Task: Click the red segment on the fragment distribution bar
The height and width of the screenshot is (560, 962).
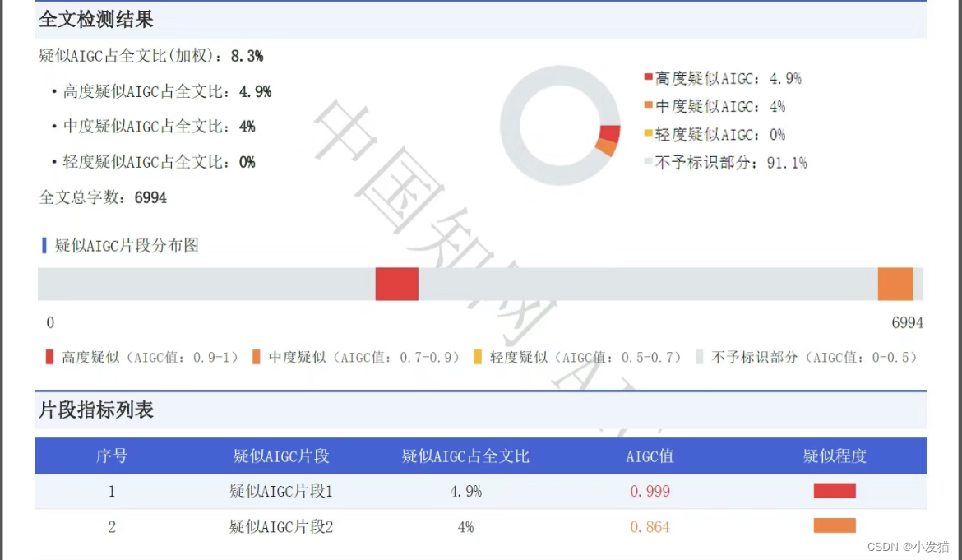Action: pyautogui.click(x=397, y=283)
